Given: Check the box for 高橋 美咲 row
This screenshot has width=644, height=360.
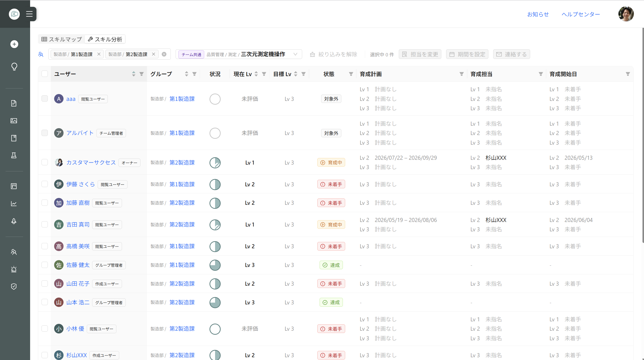Looking at the screenshot, I should [x=45, y=246].
